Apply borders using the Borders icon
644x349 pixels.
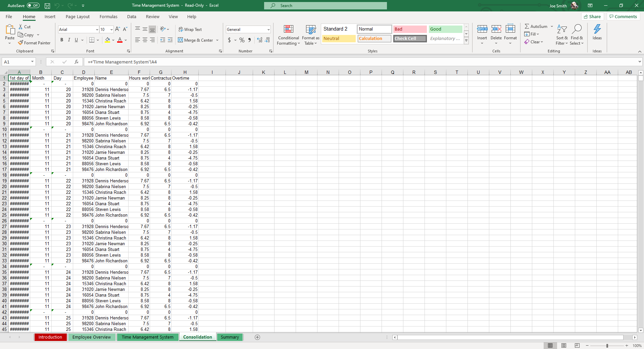coord(92,40)
